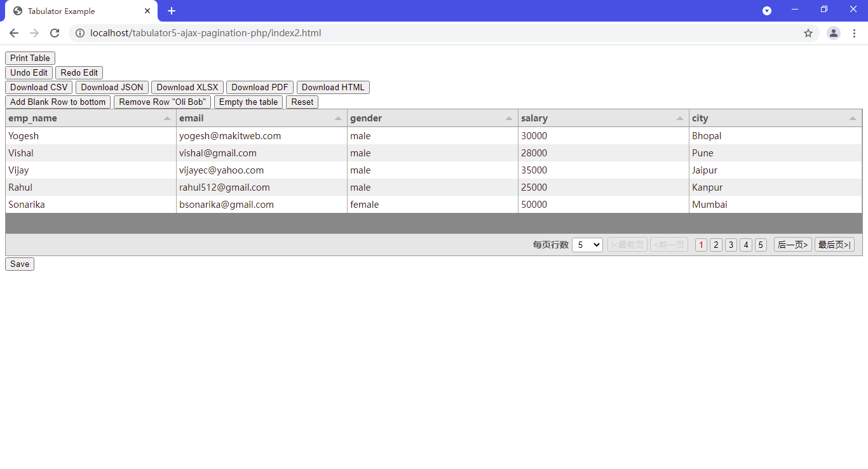Go to pagination page 3
868x469 pixels.
click(731, 245)
